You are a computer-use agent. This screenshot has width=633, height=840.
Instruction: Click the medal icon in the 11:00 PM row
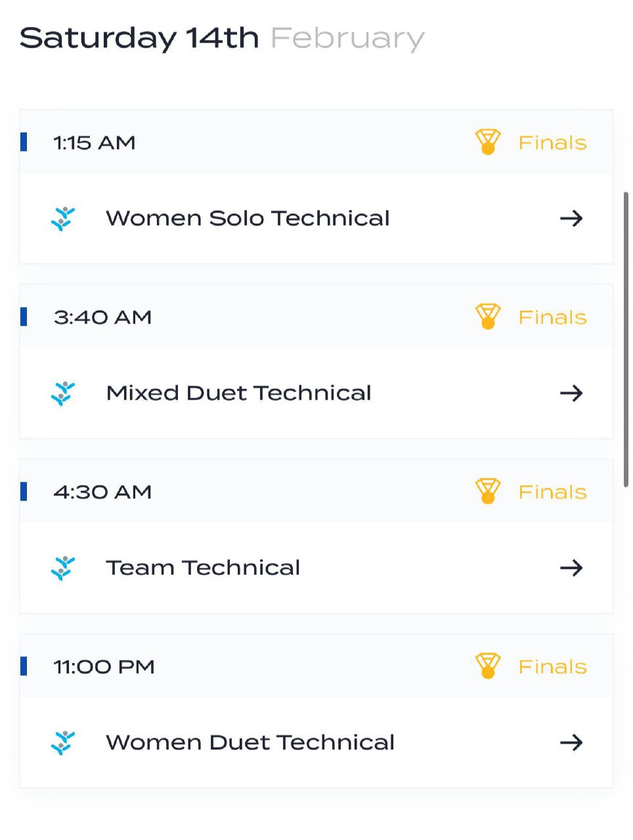pyautogui.click(x=487, y=665)
